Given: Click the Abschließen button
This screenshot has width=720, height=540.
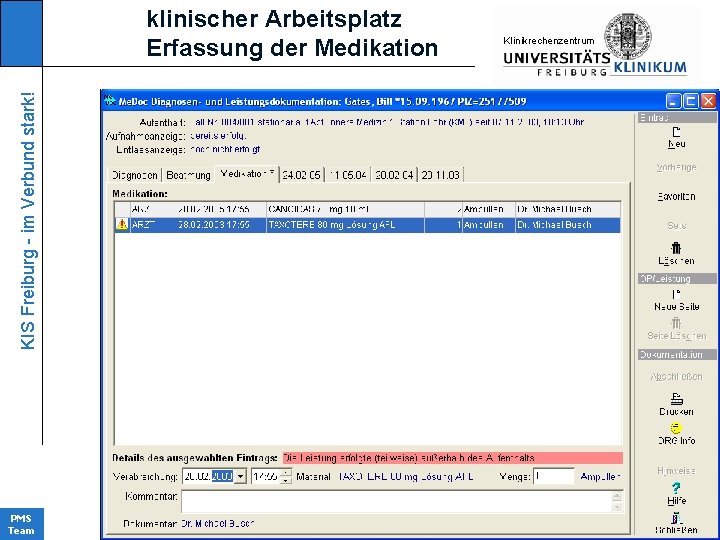Looking at the screenshot, I should (x=676, y=377).
